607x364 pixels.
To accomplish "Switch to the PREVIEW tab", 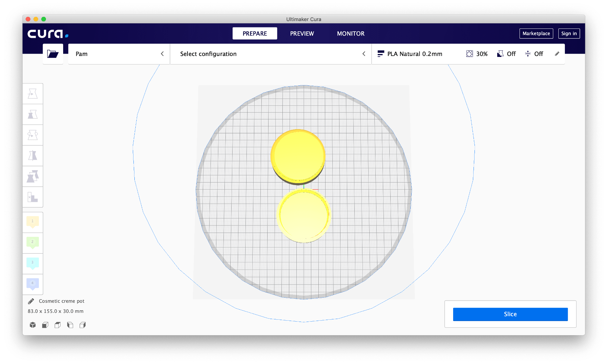I will click(x=302, y=34).
